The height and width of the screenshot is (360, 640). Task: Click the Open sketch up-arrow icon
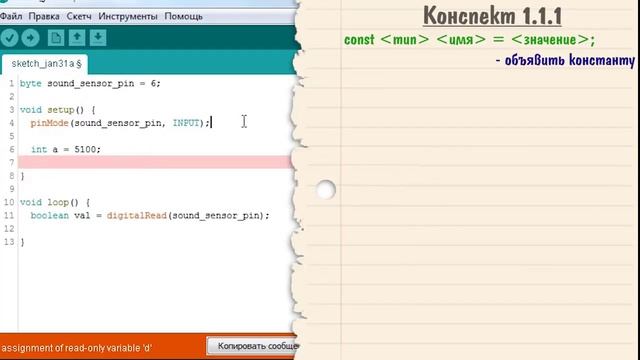(77, 38)
